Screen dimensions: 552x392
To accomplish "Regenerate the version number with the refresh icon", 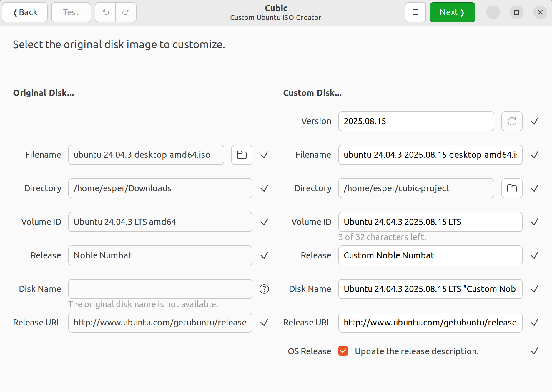I will [512, 121].
